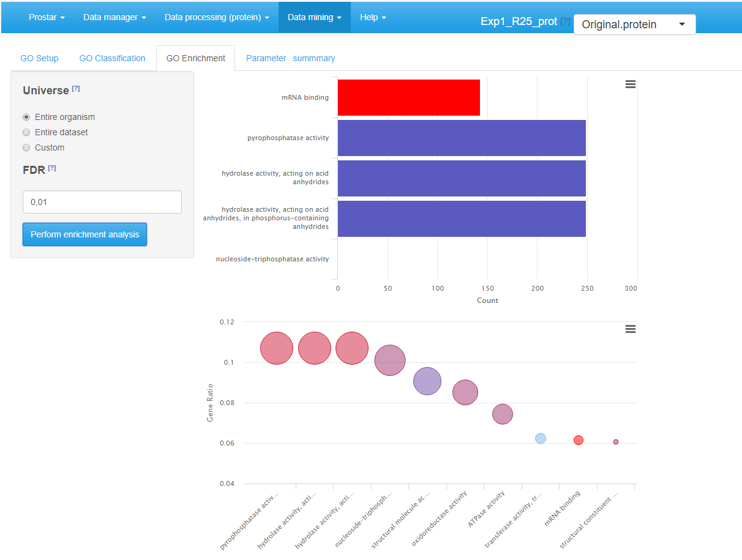The height and width of the screenshot is (560, 742).
Task: Switch to the GO Classification tab
Action: pyautogui.click(x=112, y=58)
